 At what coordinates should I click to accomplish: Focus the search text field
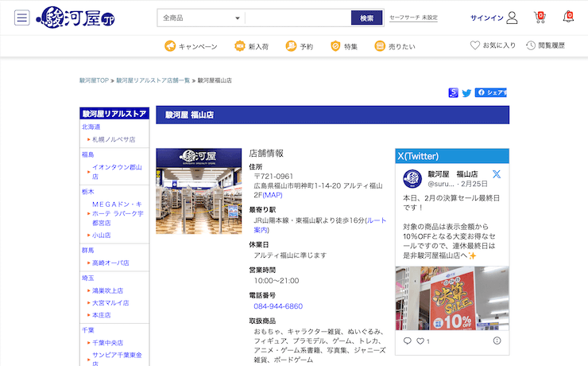pos(298,18)
